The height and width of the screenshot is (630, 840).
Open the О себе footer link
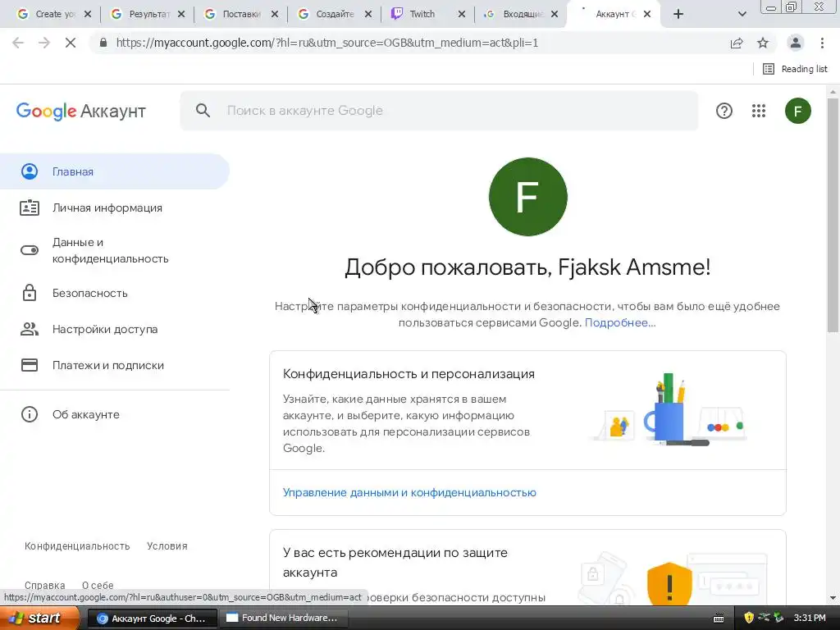[98, 585]
